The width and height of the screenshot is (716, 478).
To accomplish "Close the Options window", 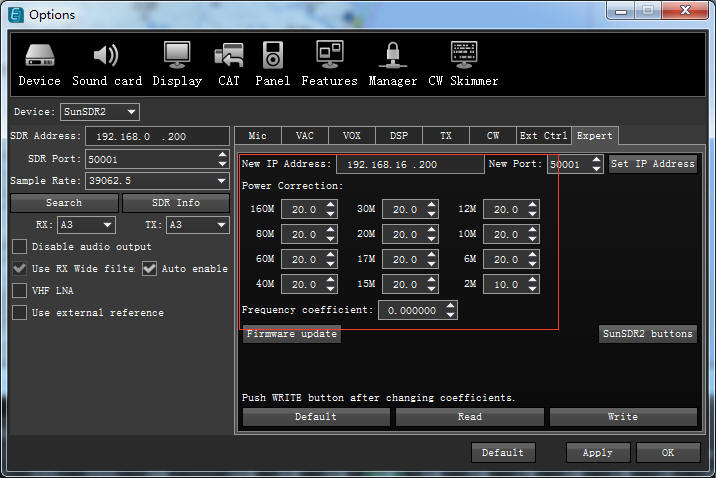I will (685, 10).
